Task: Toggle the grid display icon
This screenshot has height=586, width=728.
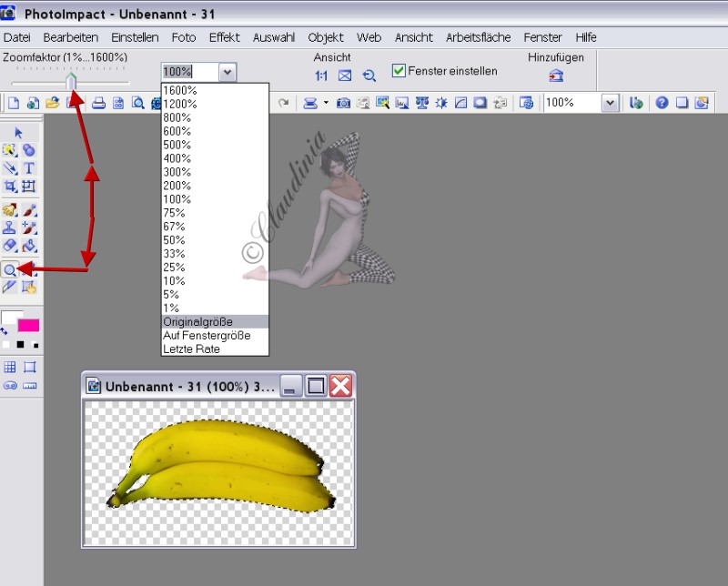Action: pos(10,367)
